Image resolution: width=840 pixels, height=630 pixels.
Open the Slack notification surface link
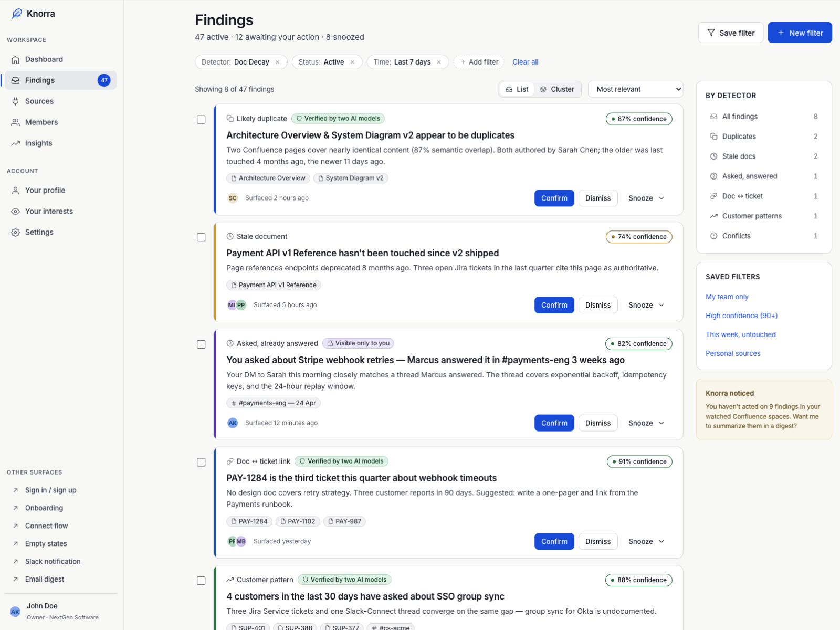click(x=61, y=562)
